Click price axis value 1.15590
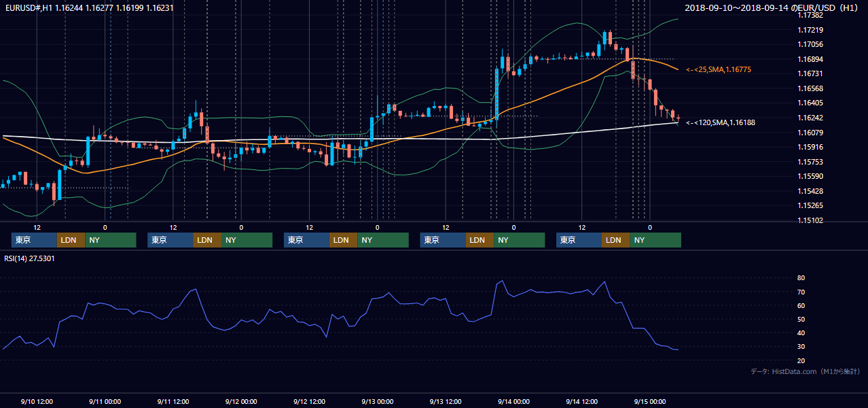 [810, 176]
